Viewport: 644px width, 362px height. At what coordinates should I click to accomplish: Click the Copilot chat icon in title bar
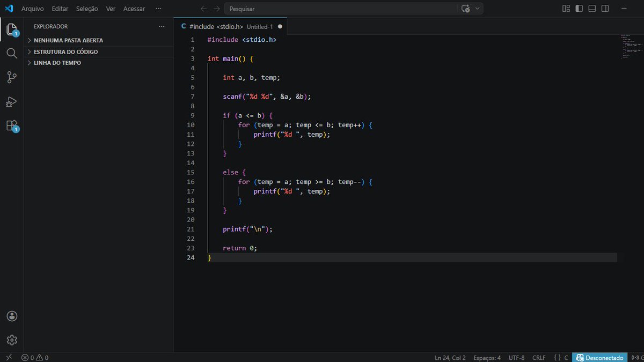[465, 9]
